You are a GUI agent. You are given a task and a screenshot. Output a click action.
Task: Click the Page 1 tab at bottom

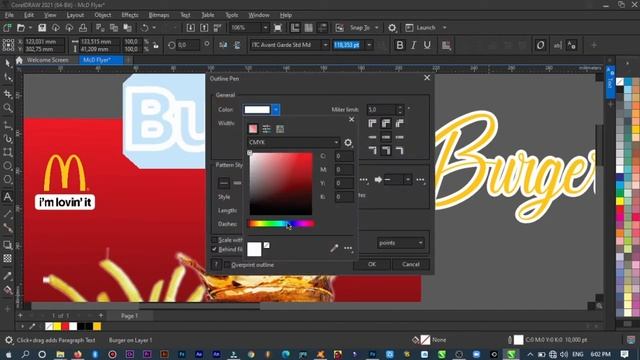(129, 316)
